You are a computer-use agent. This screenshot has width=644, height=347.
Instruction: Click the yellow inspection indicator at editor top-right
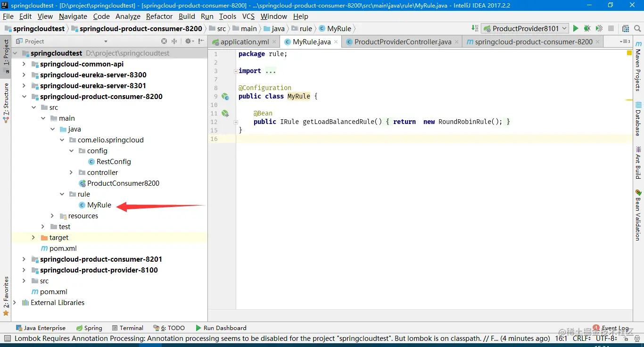click(x=629, y=53)
